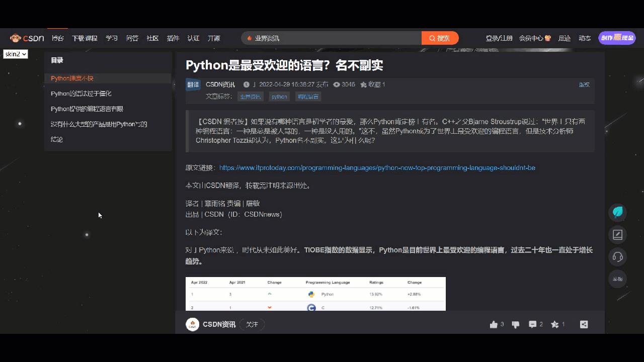Open the 开源 nav item

[214, 38]
